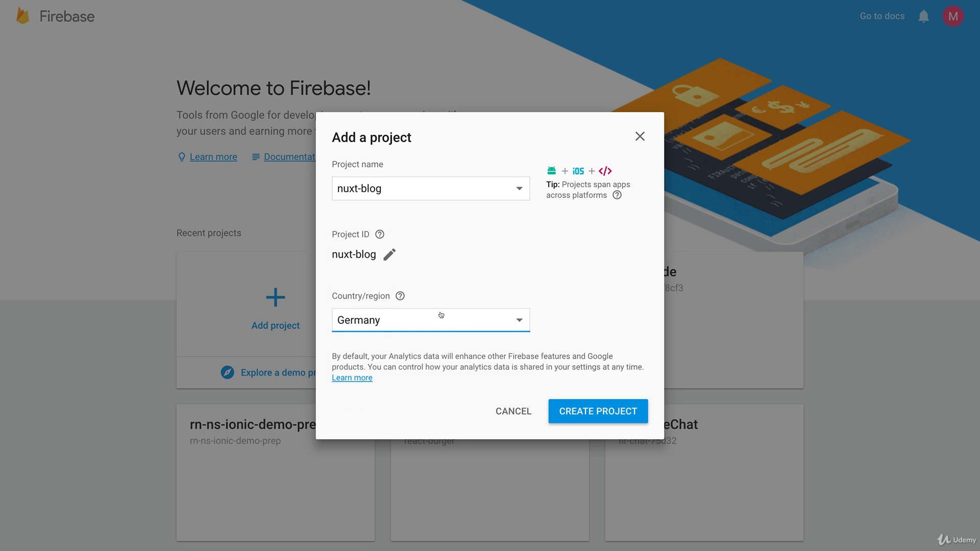The image size is (980, 551).
Task: Expand the Project name dropdown arrow
Action: point(519,188)
